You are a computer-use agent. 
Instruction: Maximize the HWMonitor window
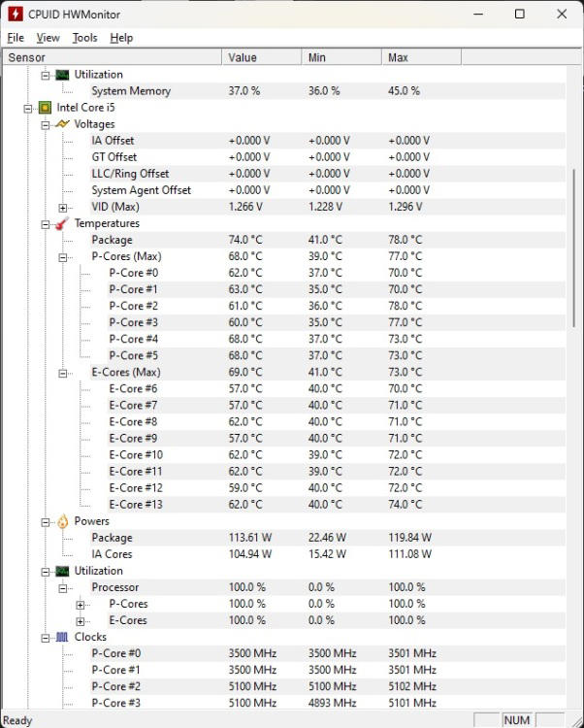pos(520,14)
